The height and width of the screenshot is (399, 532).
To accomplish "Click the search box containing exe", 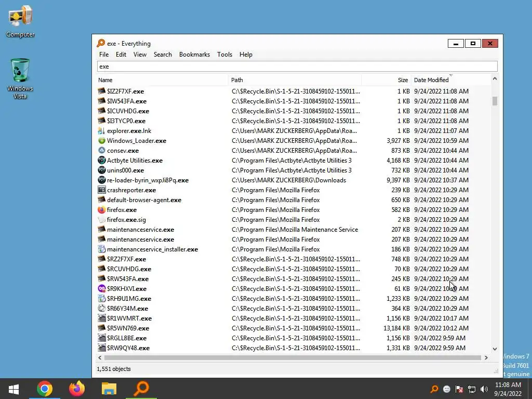I will point(297,66).
